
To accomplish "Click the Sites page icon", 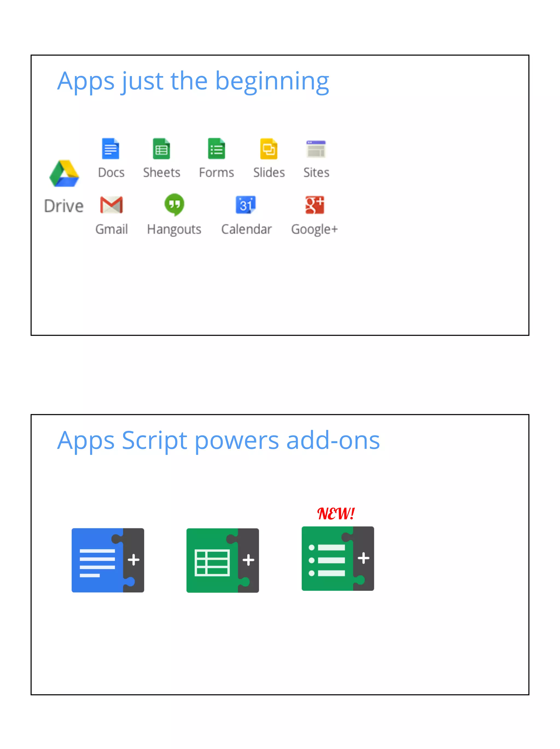I will [316, 149].
